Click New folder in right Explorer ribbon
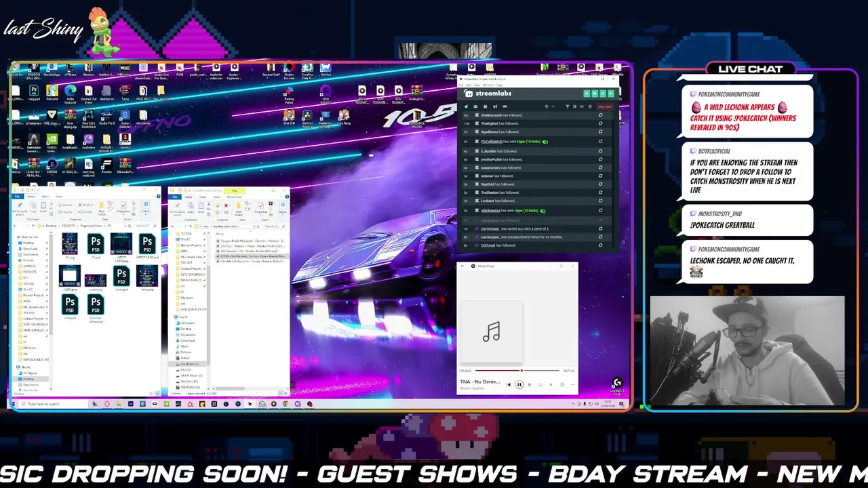Image resolution: width=868 pixels, height=488 pixels. pos(239,209)
